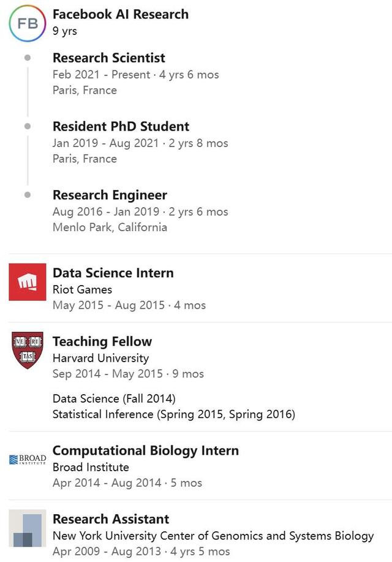The height and width of the screenshot is (562, 392).
Task: Click the Harvard University company name
Action: coord(100,358)
